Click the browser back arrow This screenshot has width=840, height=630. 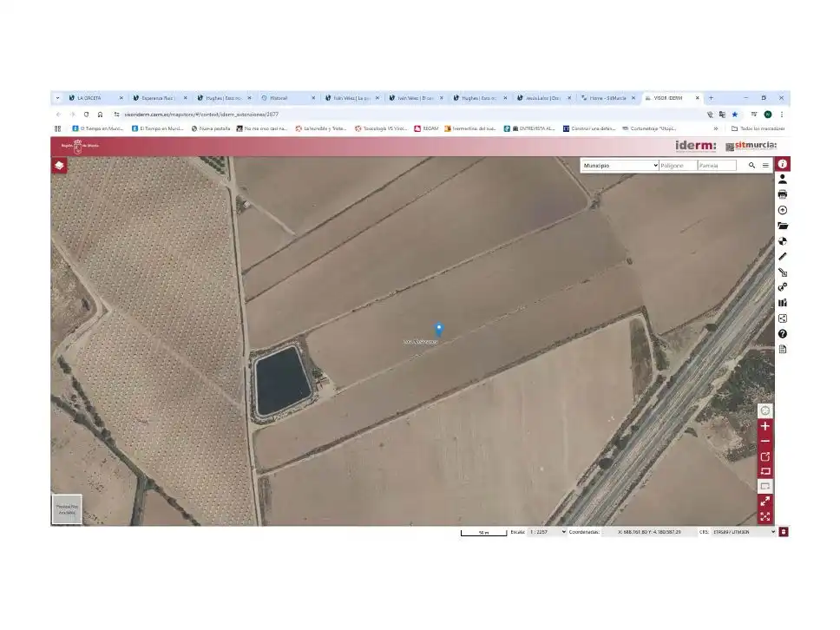(x=58, y=114)
